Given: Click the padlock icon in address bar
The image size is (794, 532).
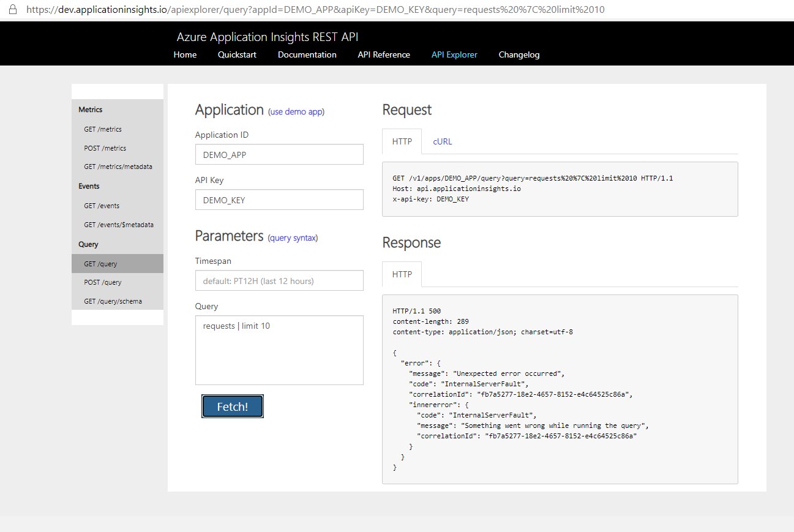Looking at the screenshot, I should tap(13, 9).
